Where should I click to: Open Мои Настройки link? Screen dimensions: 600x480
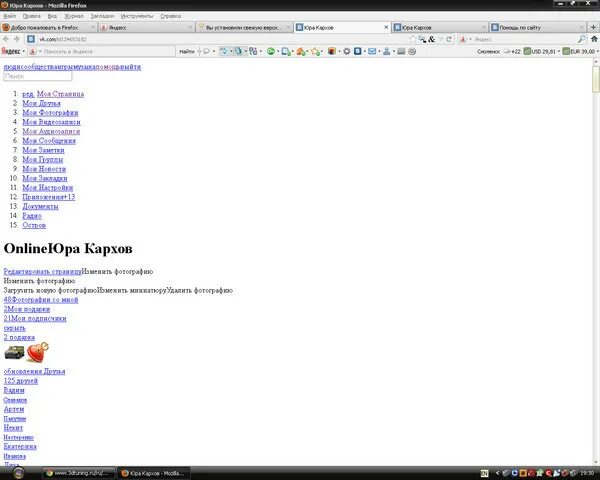click(x=47, y=188)
